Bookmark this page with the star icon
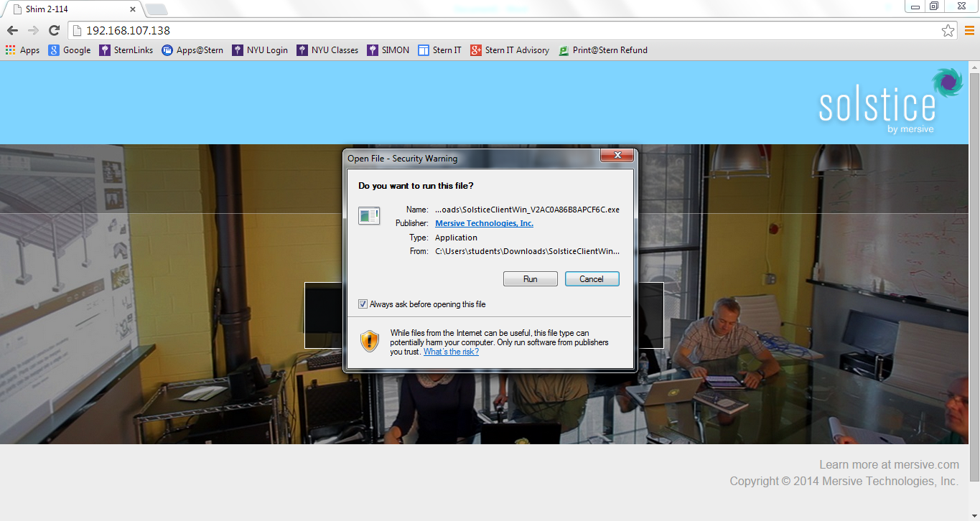Viewport: 980px width, 521px height. pos(948,30)
